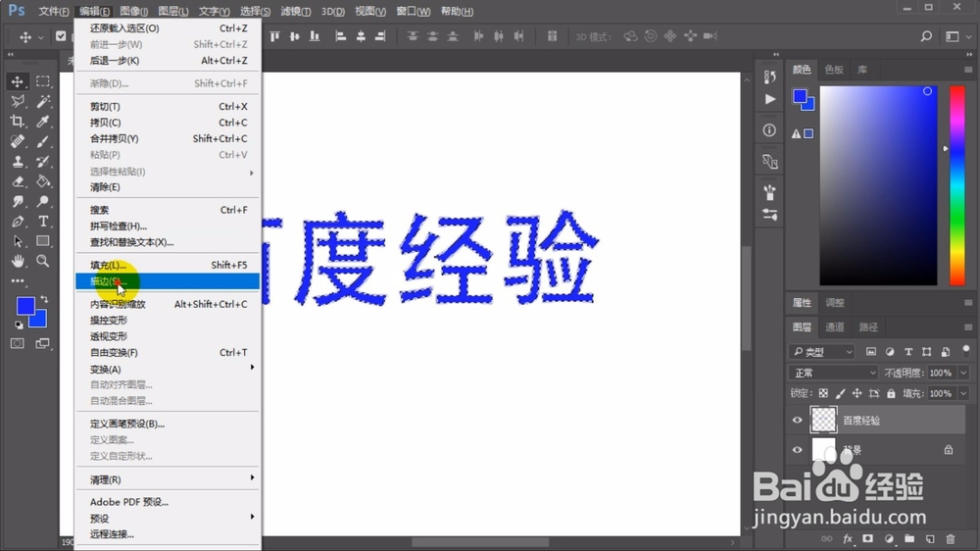Select the Smudge tool
This screenshot has height=551, width=980.
(x=17, y=201)
